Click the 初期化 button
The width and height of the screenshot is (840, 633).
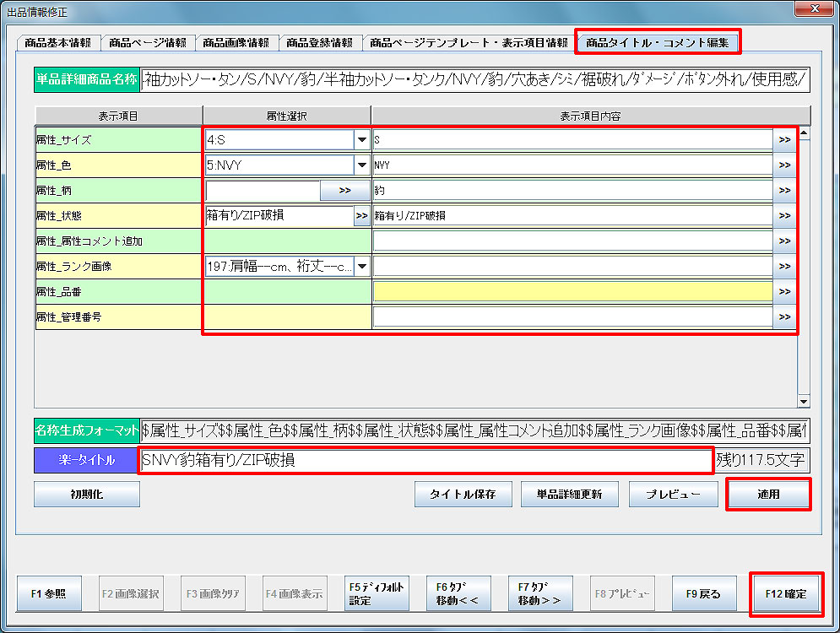(x=86, y=495)
